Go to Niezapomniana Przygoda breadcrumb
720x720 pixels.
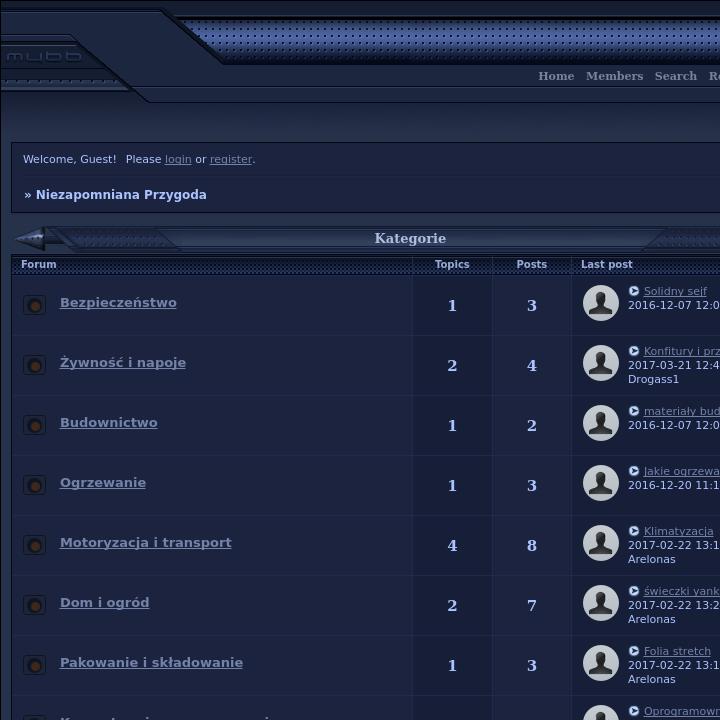pos(121,195)
